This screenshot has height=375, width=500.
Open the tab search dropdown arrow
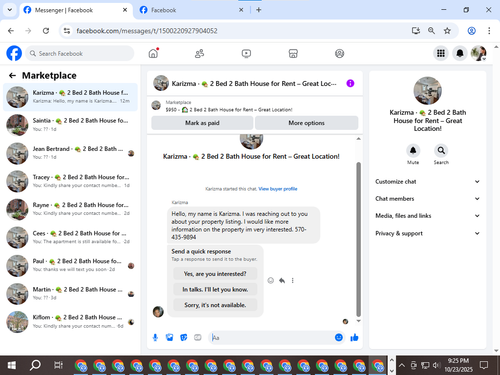[10, 10]
